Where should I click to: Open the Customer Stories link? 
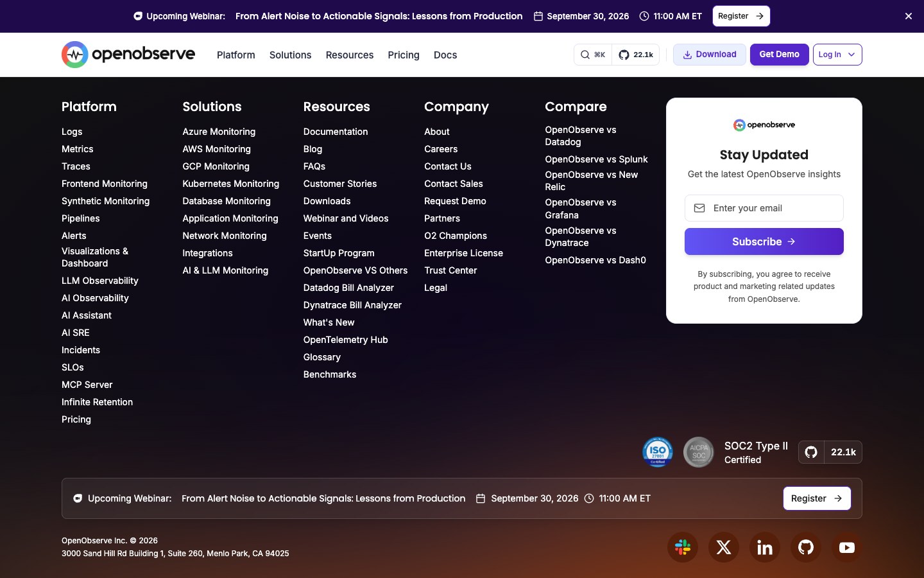pos(340,184)
